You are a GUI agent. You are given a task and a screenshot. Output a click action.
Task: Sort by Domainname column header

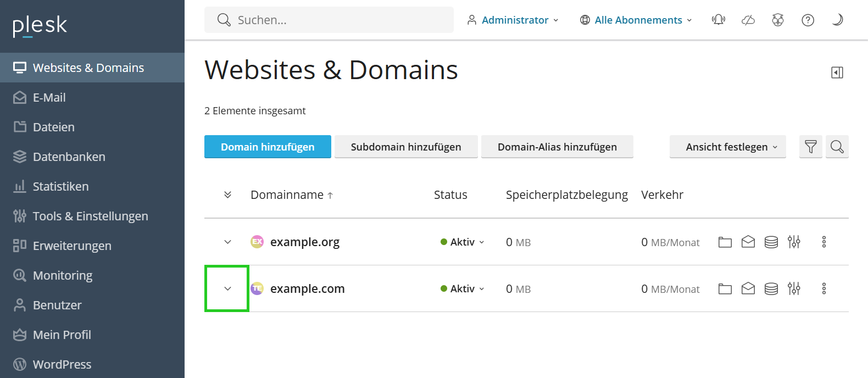292,195
